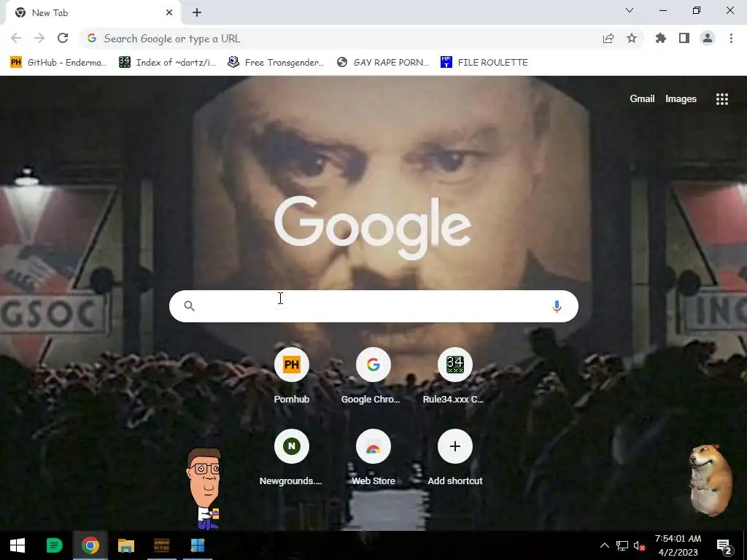Open the Images link
Image resolution: width=747 pixels, height=560 pixels.
click(x=681, y=98)
